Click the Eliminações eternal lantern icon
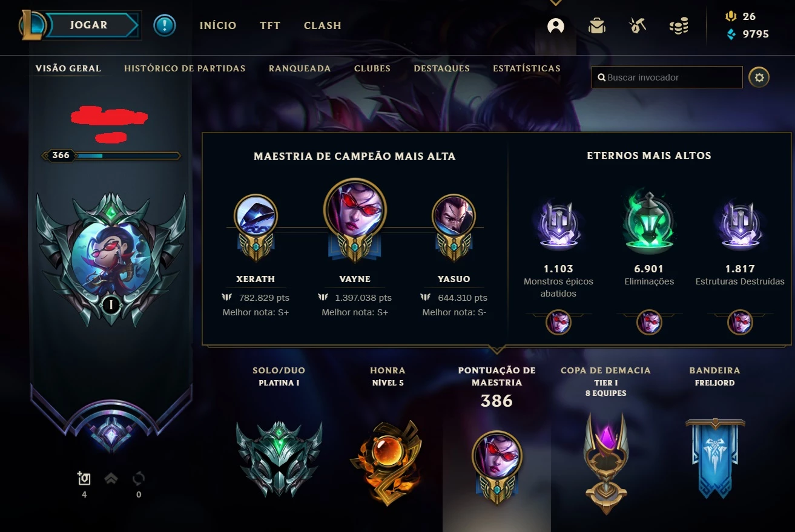The image size is (795, 532). tap(648, 222)
